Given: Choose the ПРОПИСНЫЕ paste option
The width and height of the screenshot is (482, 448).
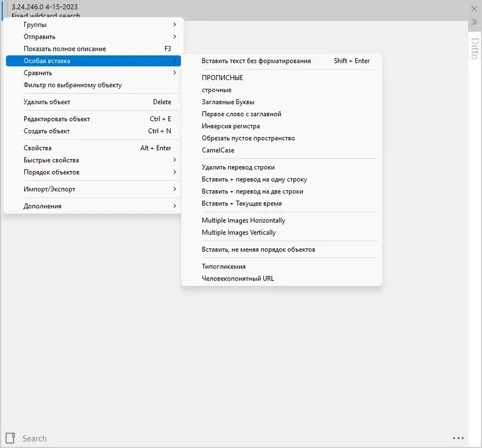Looking at the screenshot, I should coord(222,78).
